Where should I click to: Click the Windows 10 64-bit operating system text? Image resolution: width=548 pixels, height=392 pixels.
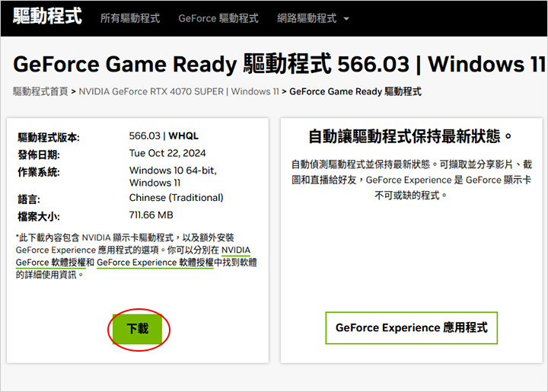[173, 171]
